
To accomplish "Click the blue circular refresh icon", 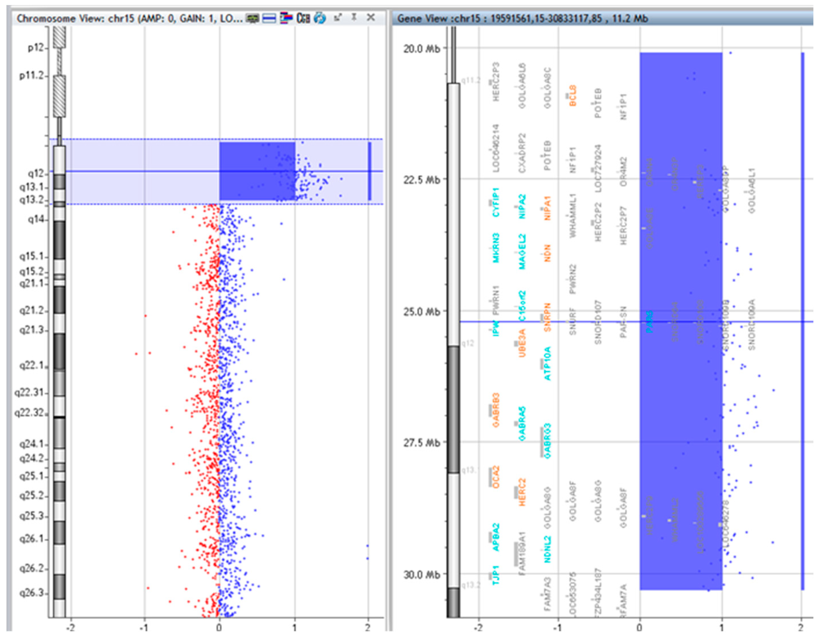I will (320, 18).
